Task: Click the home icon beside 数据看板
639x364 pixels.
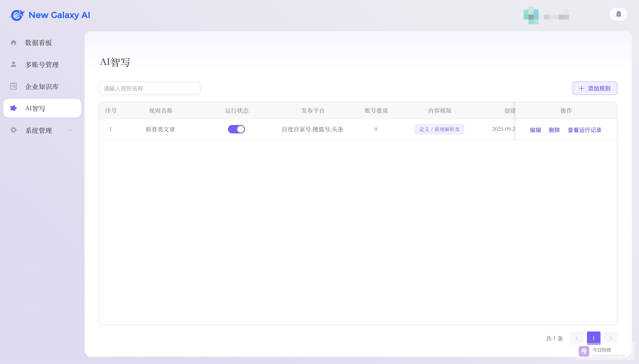Action: 14,42
